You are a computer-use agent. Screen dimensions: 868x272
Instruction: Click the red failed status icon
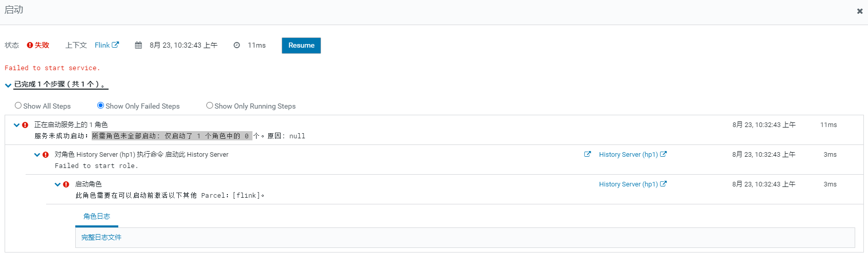click(30, 45)
